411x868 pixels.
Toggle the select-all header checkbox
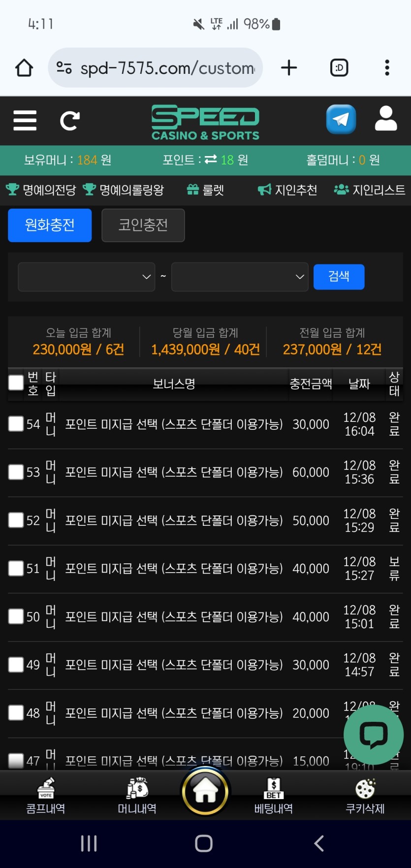tap(16, 383)
